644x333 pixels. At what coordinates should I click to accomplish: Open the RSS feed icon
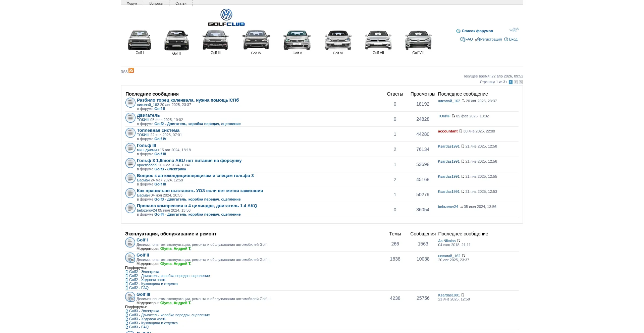click(131, 70)
